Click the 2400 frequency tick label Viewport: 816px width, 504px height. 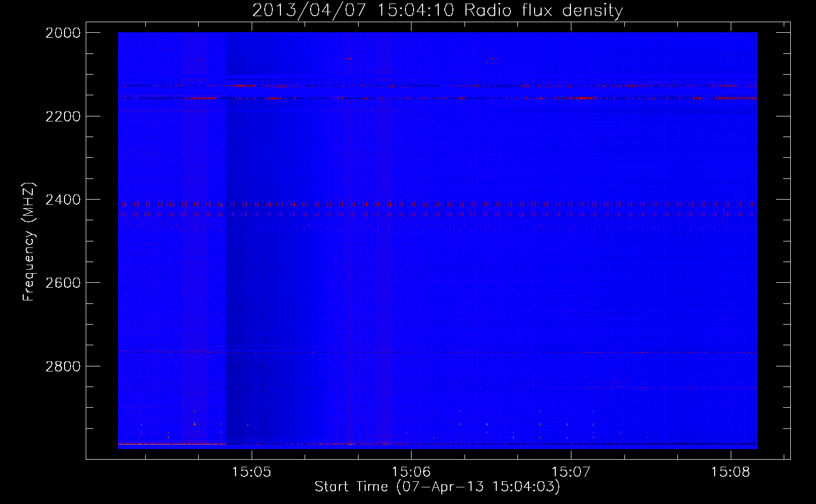click(x=63, y=200)
